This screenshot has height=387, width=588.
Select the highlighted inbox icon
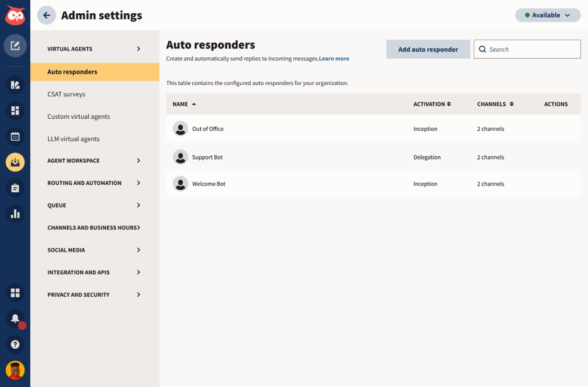(15, 162)
